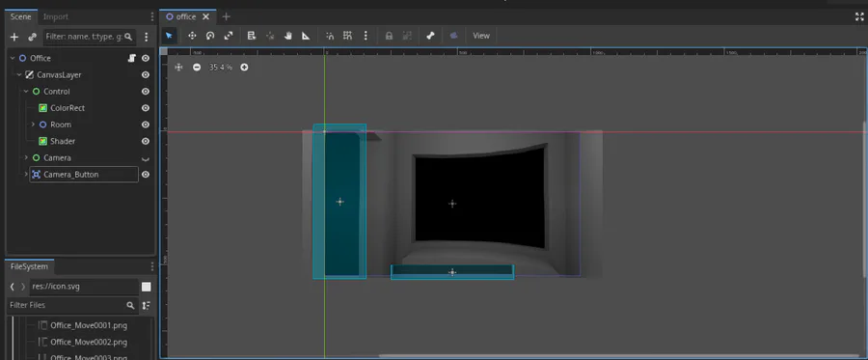
Task: Click the res://icon.svg path field
Action: click(84, 287)
